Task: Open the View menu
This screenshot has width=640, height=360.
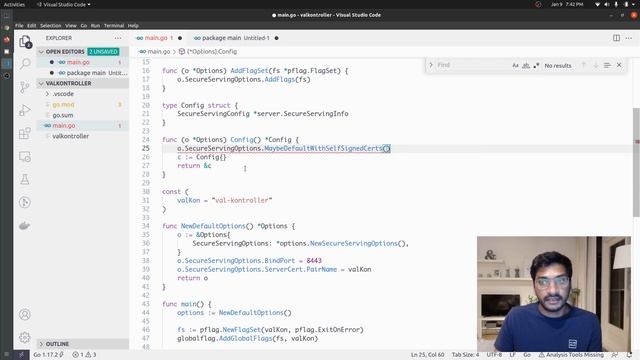Action: coord(71,25)
